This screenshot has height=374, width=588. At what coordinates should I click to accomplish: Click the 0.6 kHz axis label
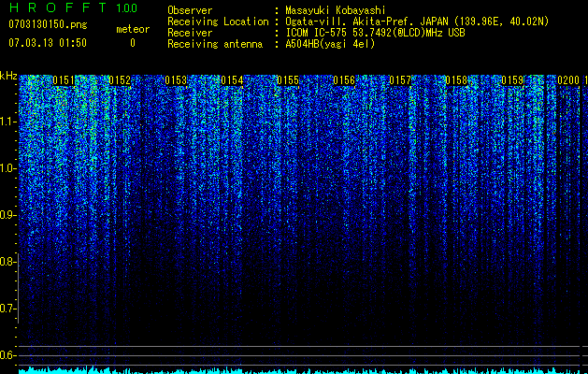tap(7, 355)
